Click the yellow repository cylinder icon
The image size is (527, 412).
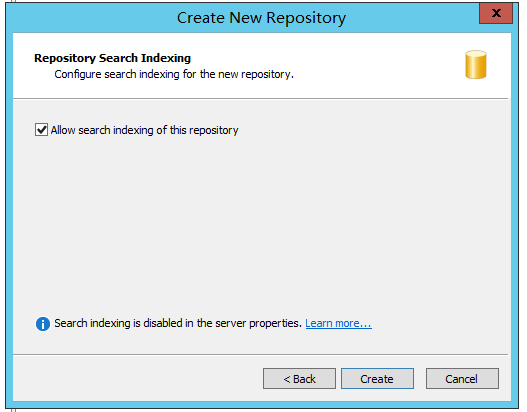476,65
